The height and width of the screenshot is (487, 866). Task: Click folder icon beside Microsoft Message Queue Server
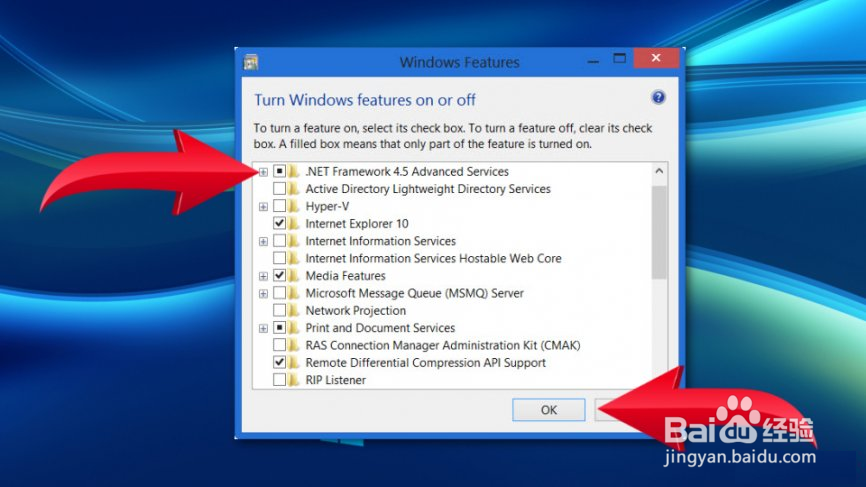click(x=294, y=293)
